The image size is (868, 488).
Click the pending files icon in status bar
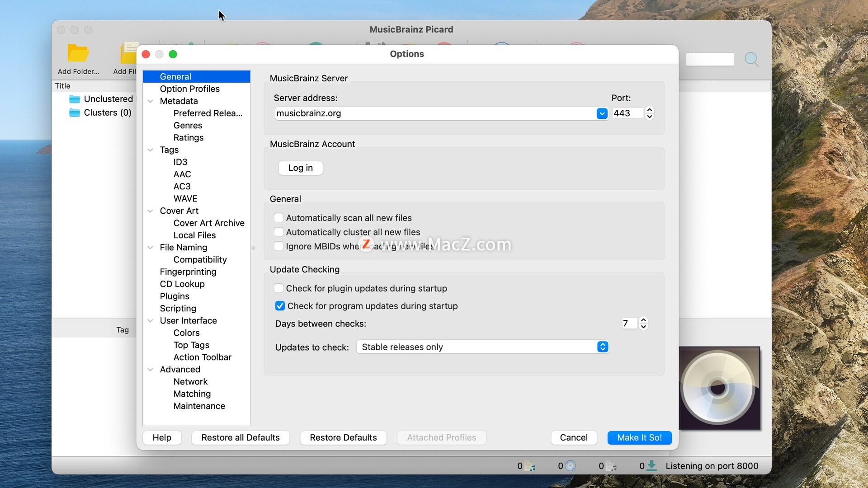click(x=611, y=466)
